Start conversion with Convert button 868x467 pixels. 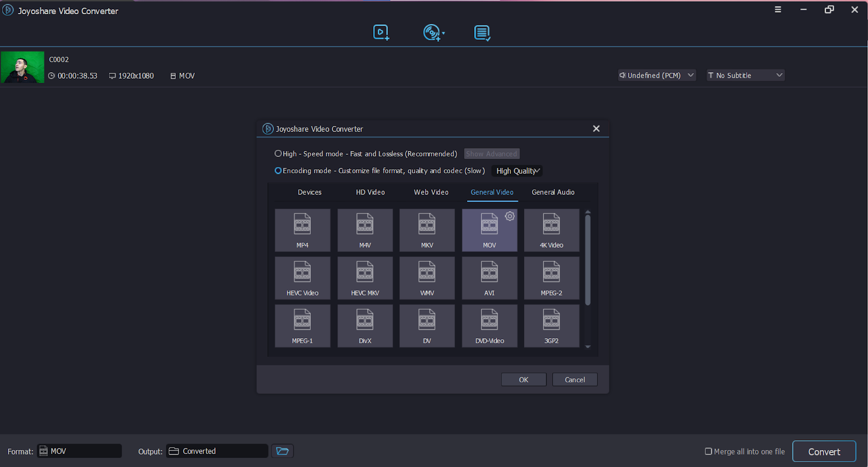click(824, 451)
